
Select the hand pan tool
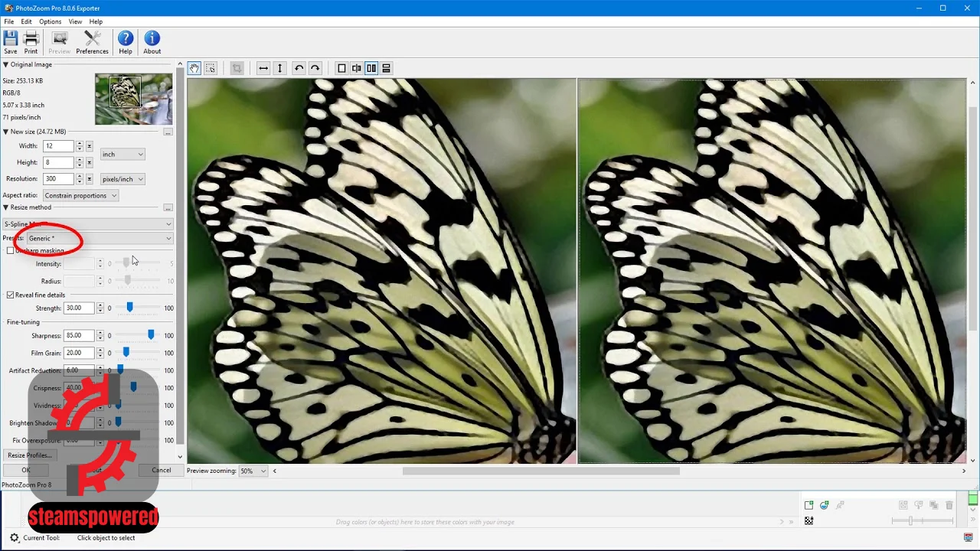pyautogui.click(x=194, y=68)
